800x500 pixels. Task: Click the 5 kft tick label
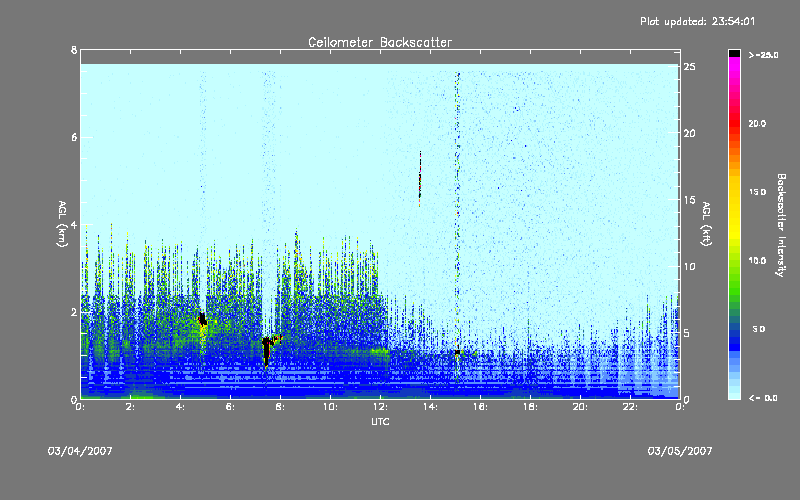click(x=687, y=333)
